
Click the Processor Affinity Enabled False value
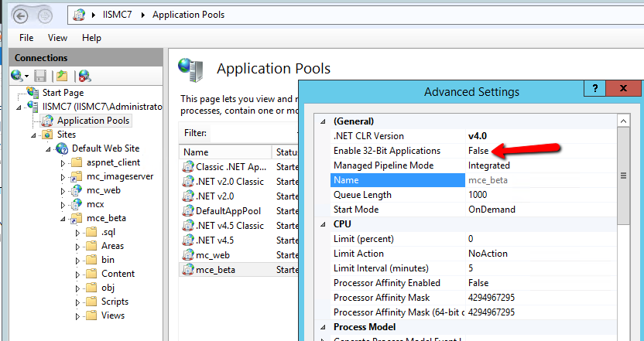[x=478, y=283]
